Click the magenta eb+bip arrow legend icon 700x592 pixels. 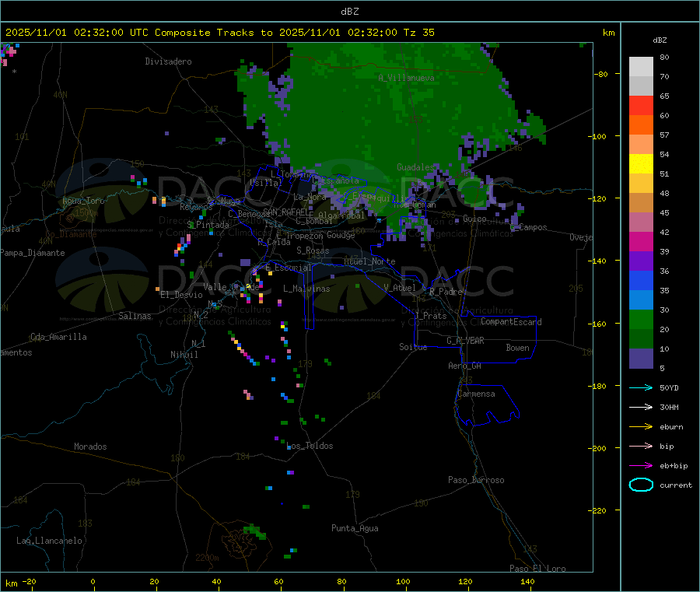641,466
